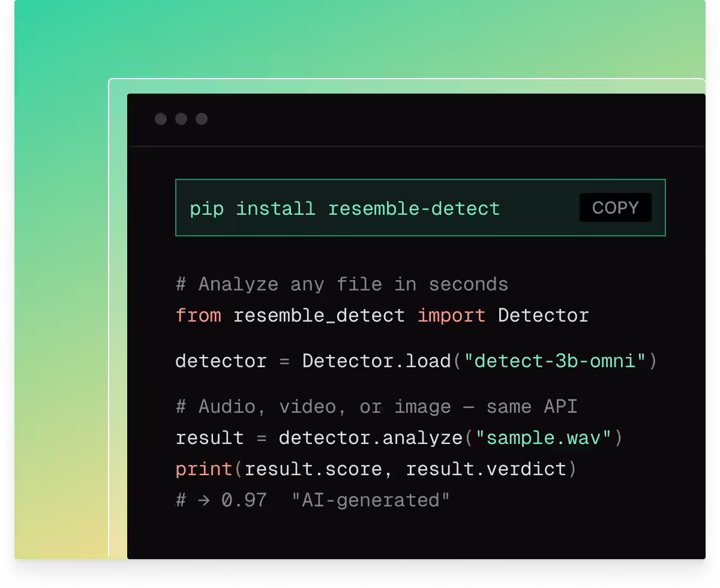Image resolution: width=720 pixels, height=588 pixels.
Task: Click the "from resemble_detect import Detector" line
Action: [382, 315]
